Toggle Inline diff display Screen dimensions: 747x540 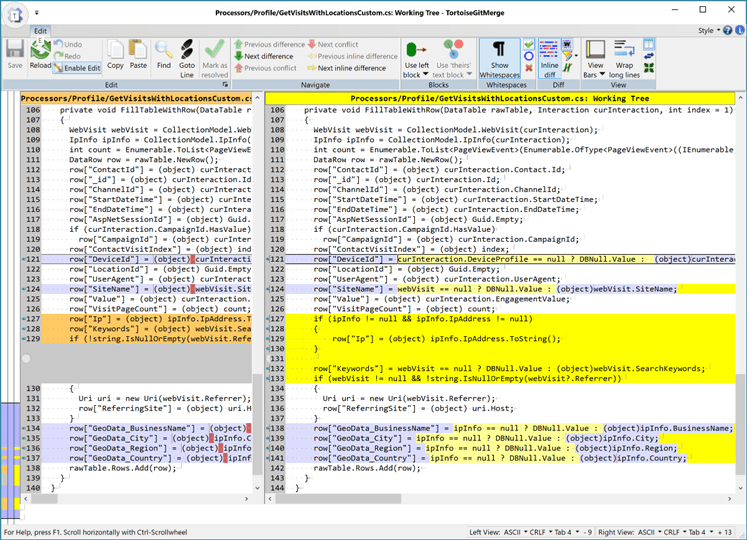click(x=549, y=59)
